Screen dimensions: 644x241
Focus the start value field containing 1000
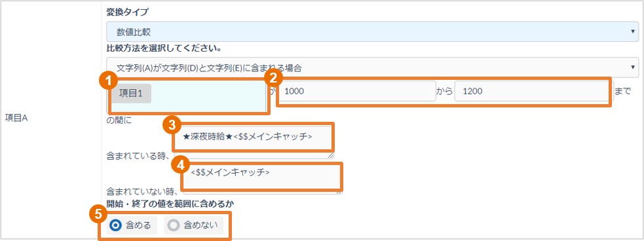tap(357, 92)
